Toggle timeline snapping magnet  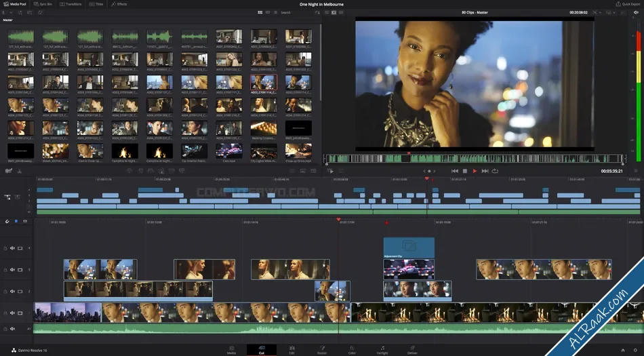click(x=7, y=221)
